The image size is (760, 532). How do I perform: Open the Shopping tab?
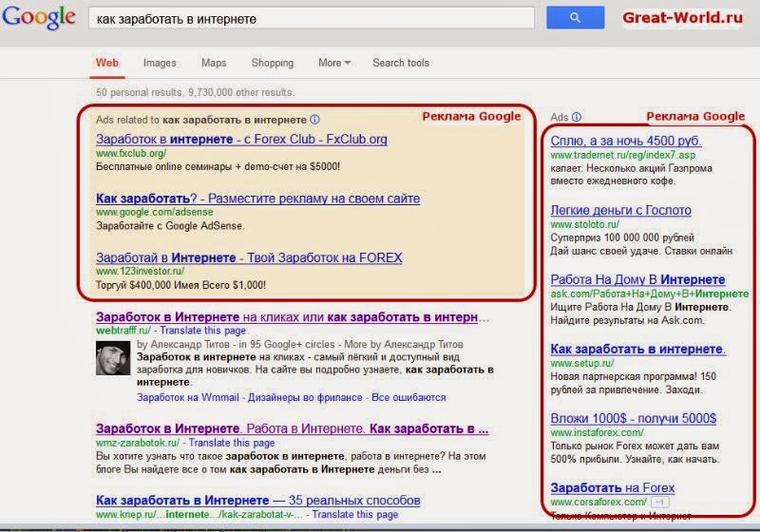click(x=273, y=63)
